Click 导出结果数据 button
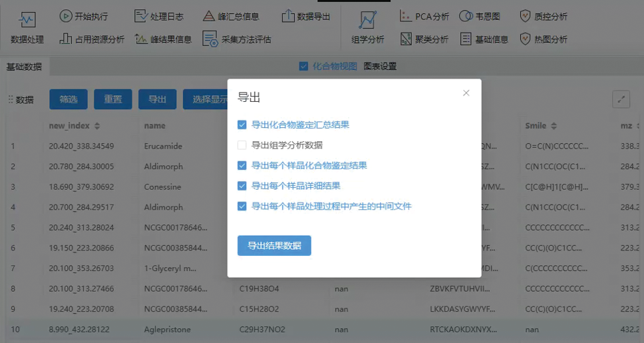The width and height of the screenshot is (644, 343). [274, 245]
